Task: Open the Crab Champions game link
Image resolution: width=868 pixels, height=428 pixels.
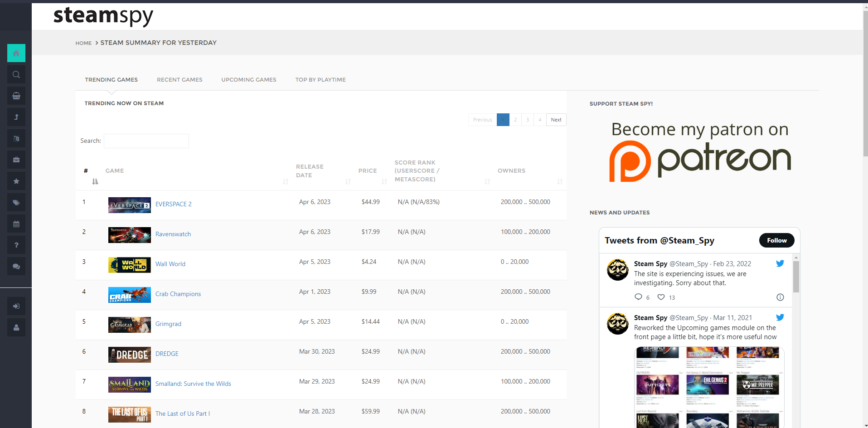Action: tap(178, 294)
